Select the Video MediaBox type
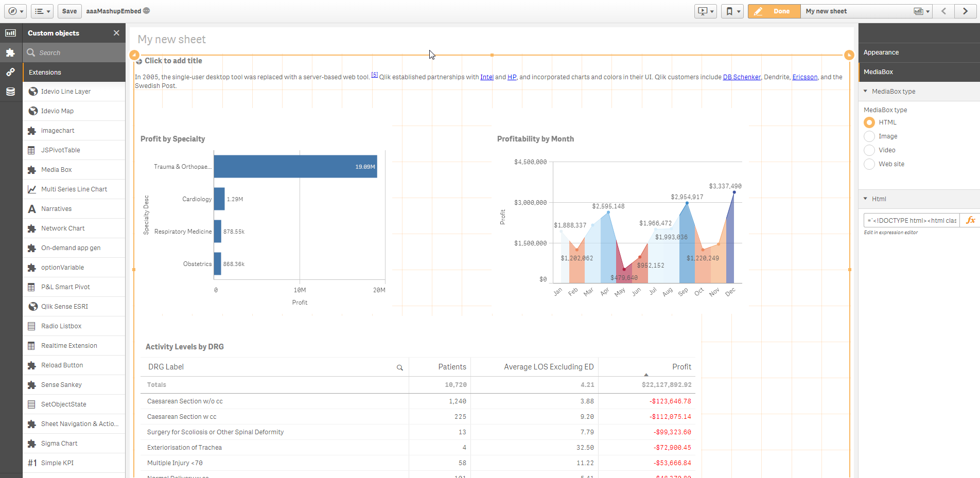 pyautogui.click(x=869, y=150)
